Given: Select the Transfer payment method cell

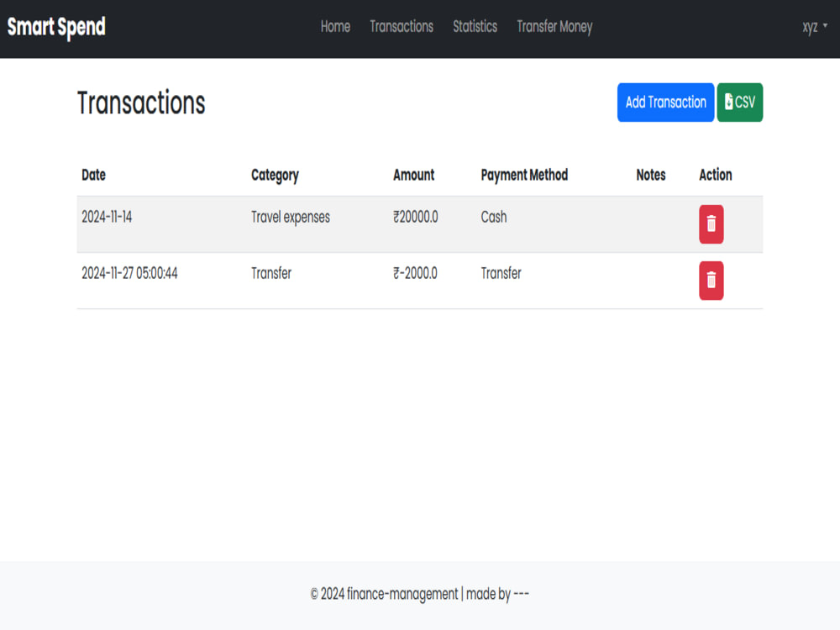Looking at the screenshot, I should (x=501, y=273).
